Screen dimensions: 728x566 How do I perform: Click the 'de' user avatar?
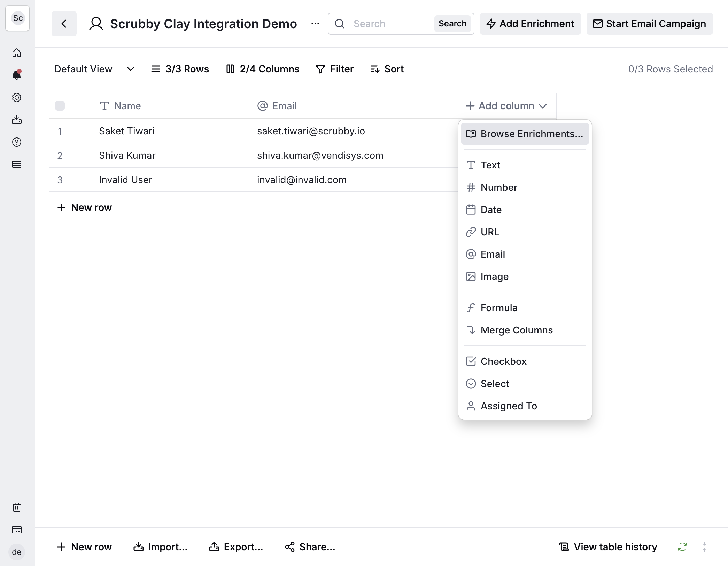tap(17, 552)
